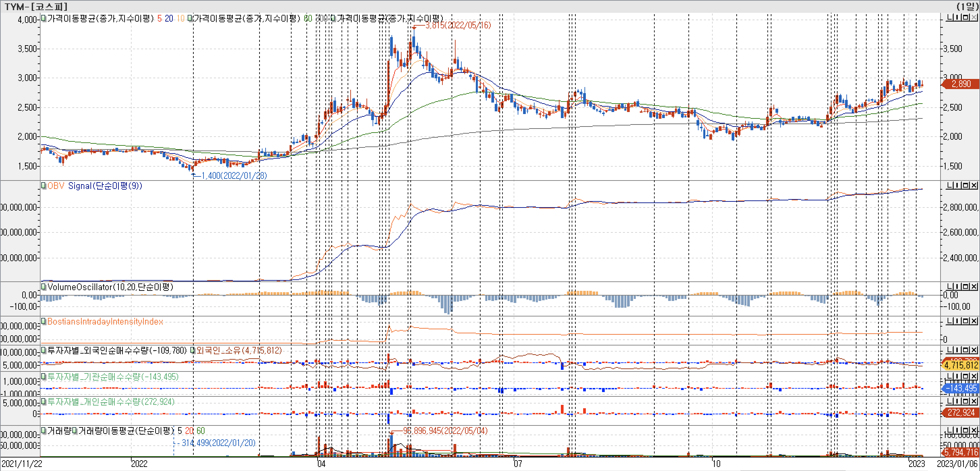Screen dimensions: 980x471
Task: Toggle the OBV indicator checkbox
Action: [44, 186]
